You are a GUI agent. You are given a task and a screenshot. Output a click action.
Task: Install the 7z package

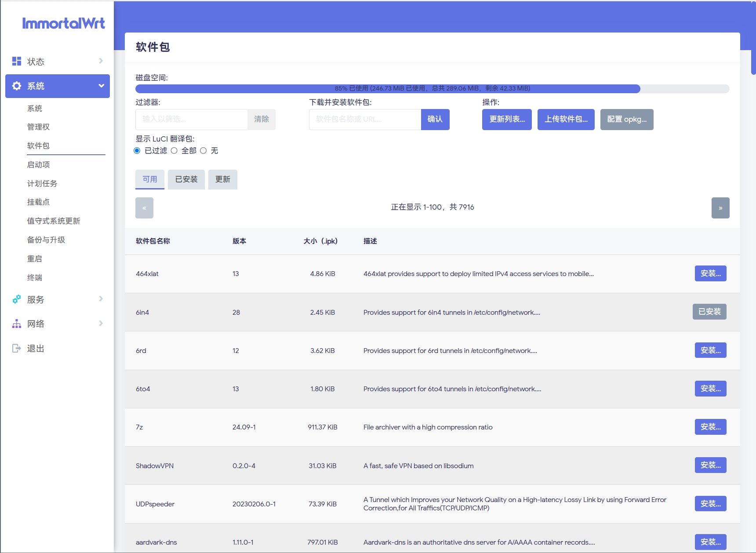pos(710,427)
